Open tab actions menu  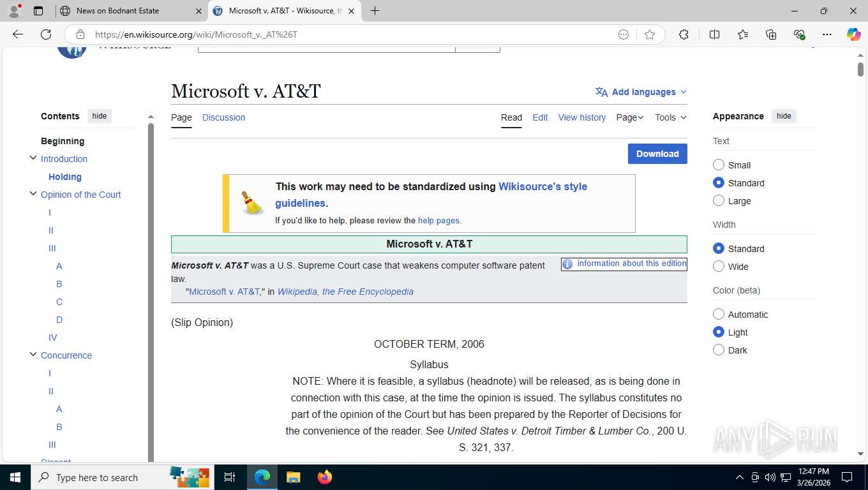click(38, 11)
